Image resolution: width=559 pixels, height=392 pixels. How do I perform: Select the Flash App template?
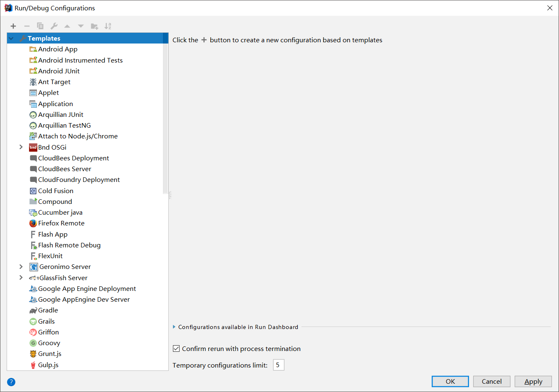coord(53,235)
